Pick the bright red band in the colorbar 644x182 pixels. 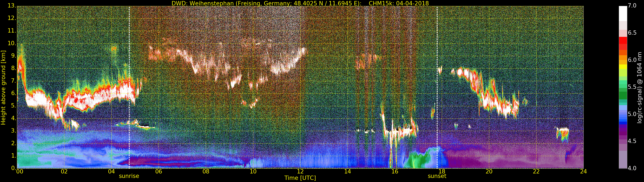[x=623, y=40]
